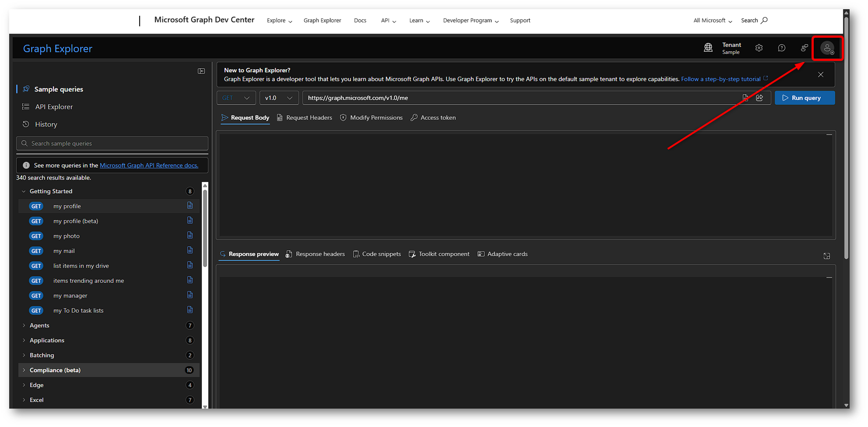Open docs icon for my photo
This screenshot has height=427, width=868.
[190, 236]
